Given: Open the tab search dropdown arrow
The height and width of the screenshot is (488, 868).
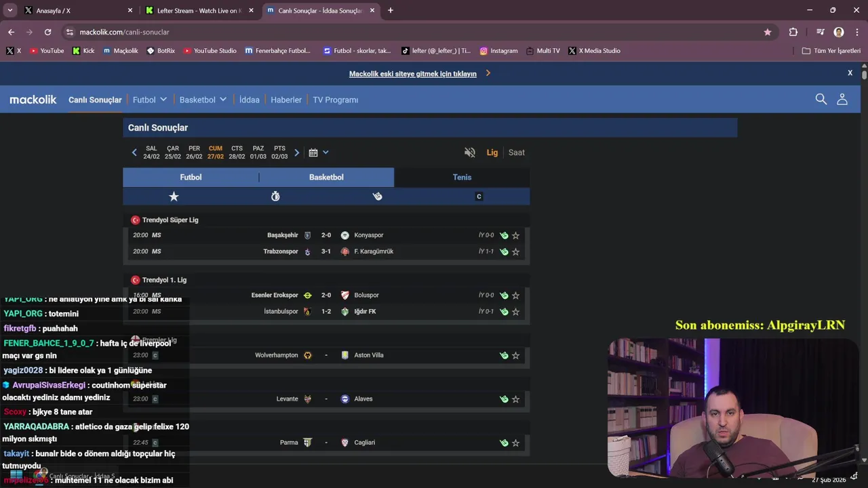Looking at the screenshot, I should pos(9,10).
